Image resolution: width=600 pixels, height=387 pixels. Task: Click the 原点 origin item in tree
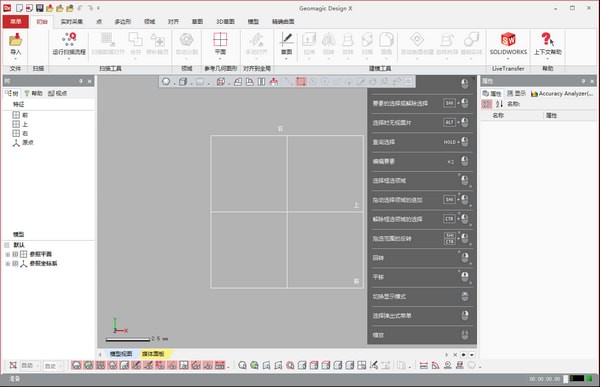(23, 142)
